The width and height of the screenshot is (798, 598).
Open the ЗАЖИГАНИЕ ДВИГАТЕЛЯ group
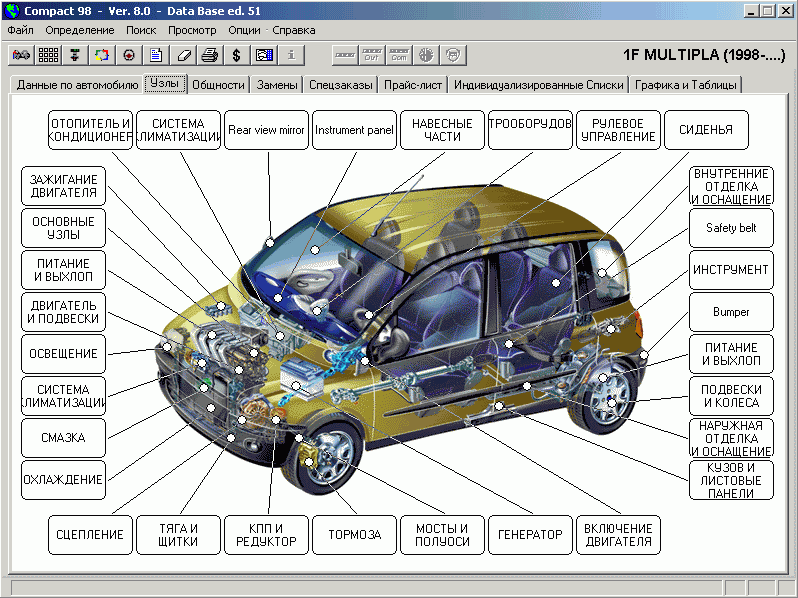64,186
